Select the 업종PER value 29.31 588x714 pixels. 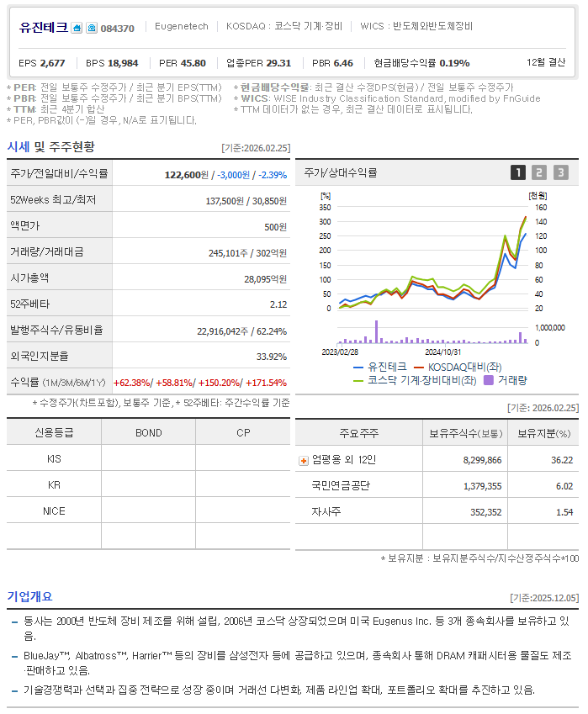278,63
